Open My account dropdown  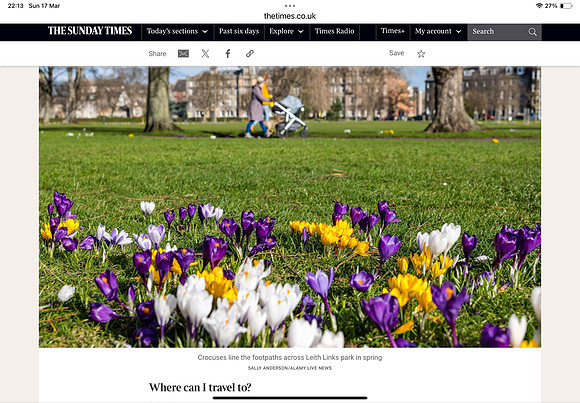click(x=438, y=31)
